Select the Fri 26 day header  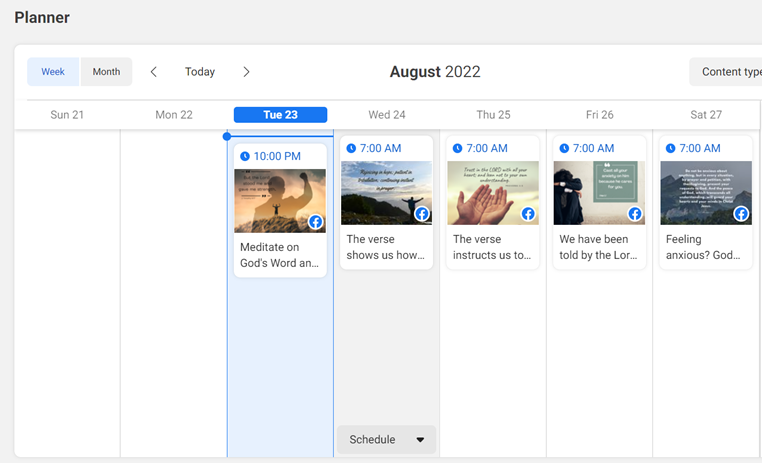click(x=600, y=115)
